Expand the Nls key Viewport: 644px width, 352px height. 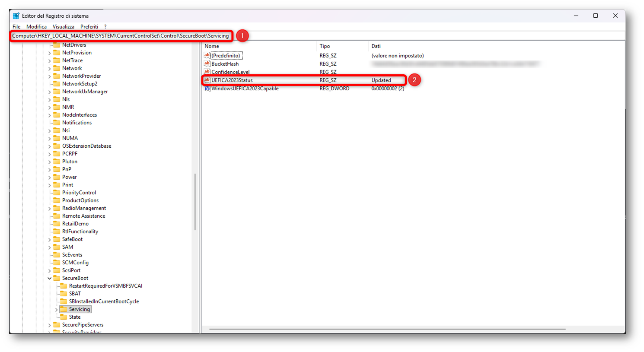50,100
